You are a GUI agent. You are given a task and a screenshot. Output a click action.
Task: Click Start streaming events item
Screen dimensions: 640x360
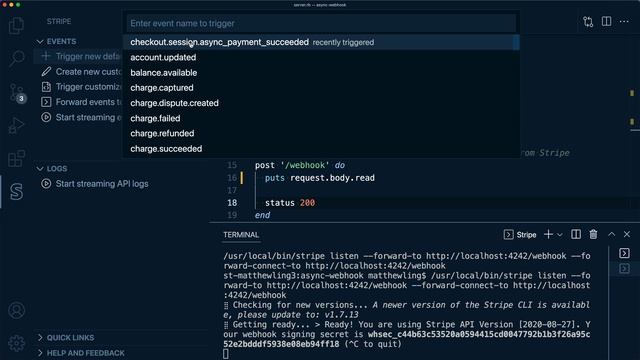coord(89,118)
